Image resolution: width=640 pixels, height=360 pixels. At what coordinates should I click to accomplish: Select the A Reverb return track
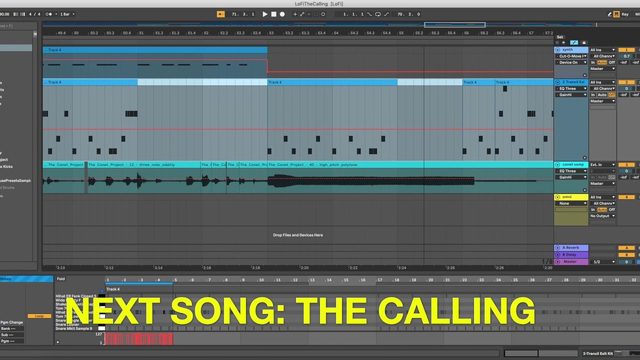click(571, 248)
